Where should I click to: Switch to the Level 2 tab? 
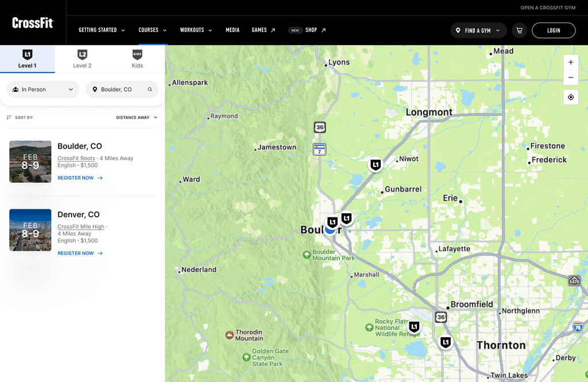pos(82,59)
